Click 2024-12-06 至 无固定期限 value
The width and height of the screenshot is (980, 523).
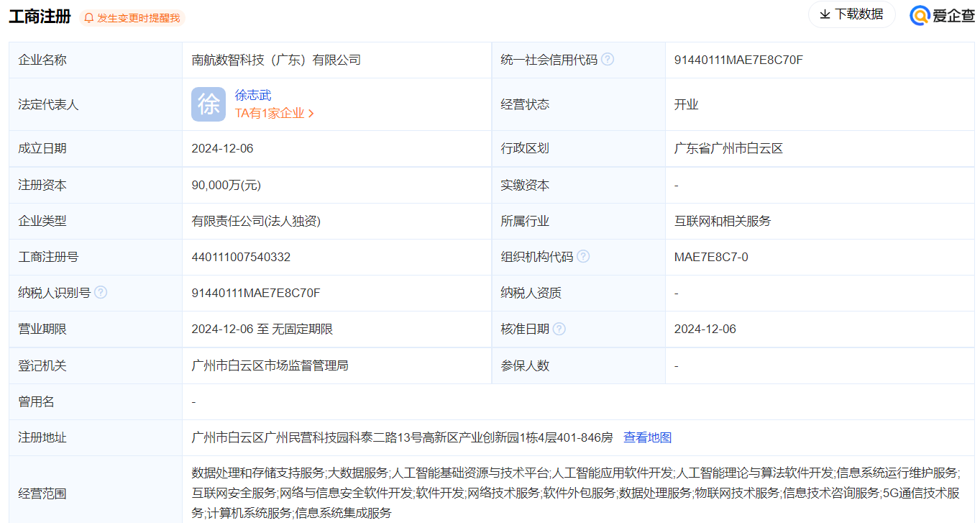262,329
